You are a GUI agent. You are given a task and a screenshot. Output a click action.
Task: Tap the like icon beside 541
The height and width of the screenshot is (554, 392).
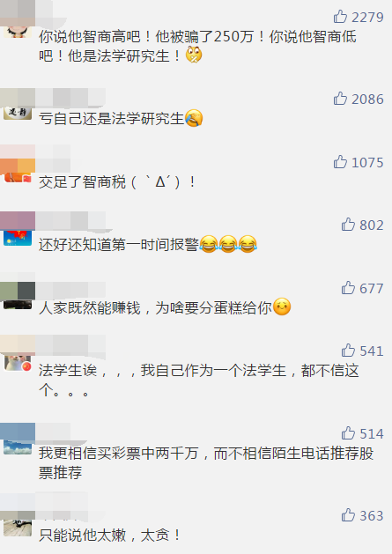tap(348, 351)
